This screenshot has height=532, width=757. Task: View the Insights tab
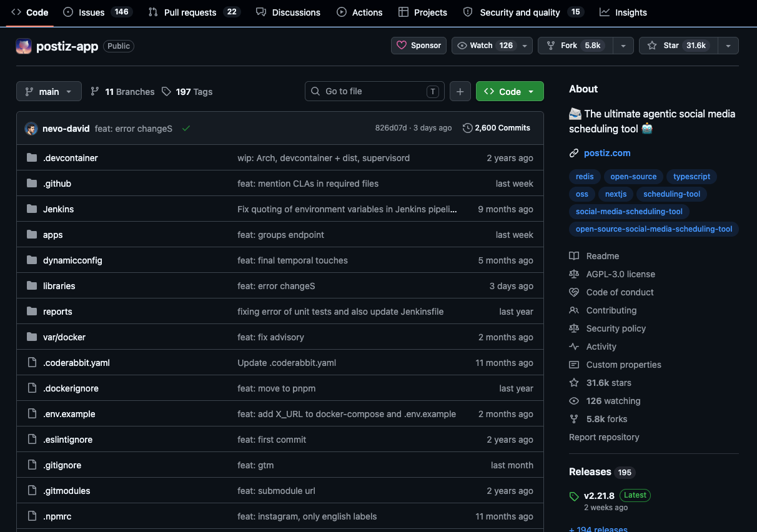point(623,12)
